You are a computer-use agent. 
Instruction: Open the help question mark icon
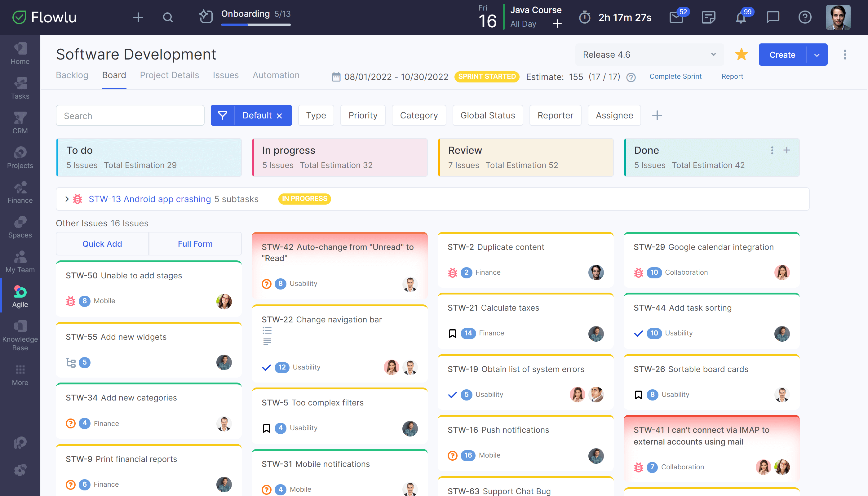[x=805, y=17]
